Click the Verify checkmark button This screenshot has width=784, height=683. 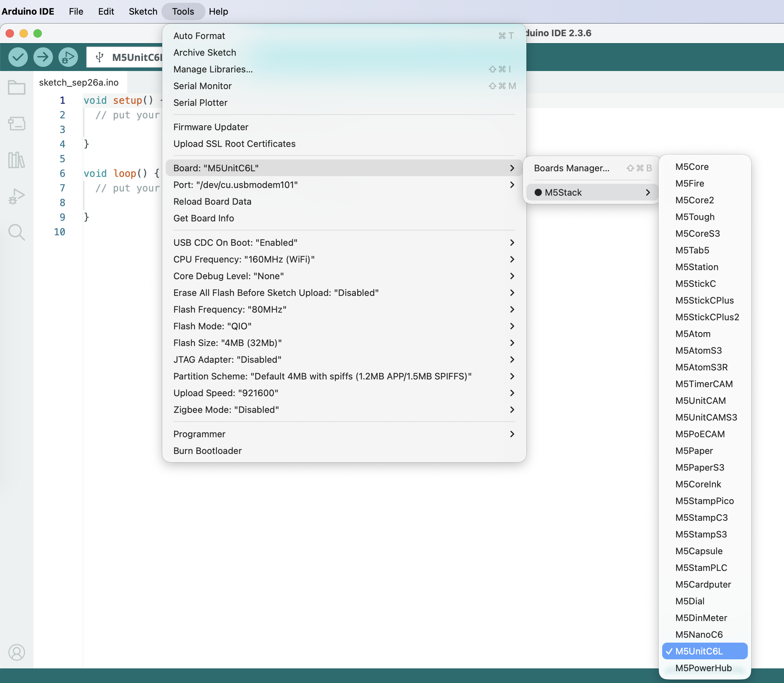[x=18, y=57]
